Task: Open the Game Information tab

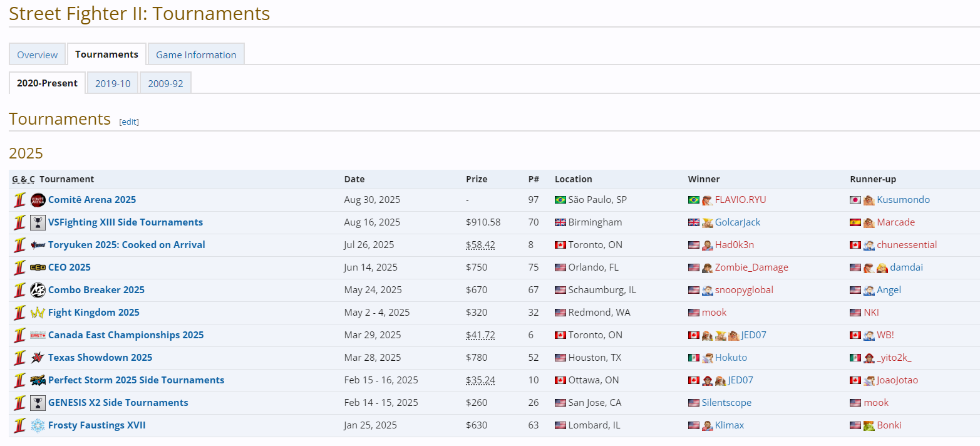Action: 196,54
